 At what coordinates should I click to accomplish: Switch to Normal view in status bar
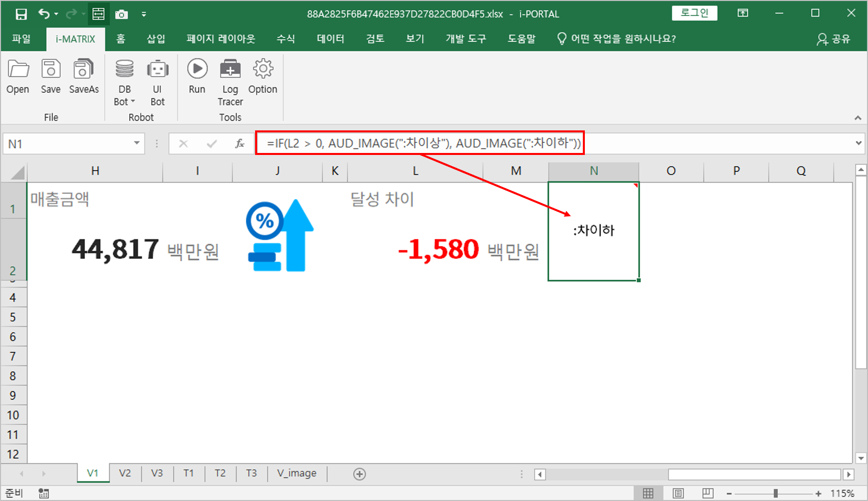[x=648, y=493]
